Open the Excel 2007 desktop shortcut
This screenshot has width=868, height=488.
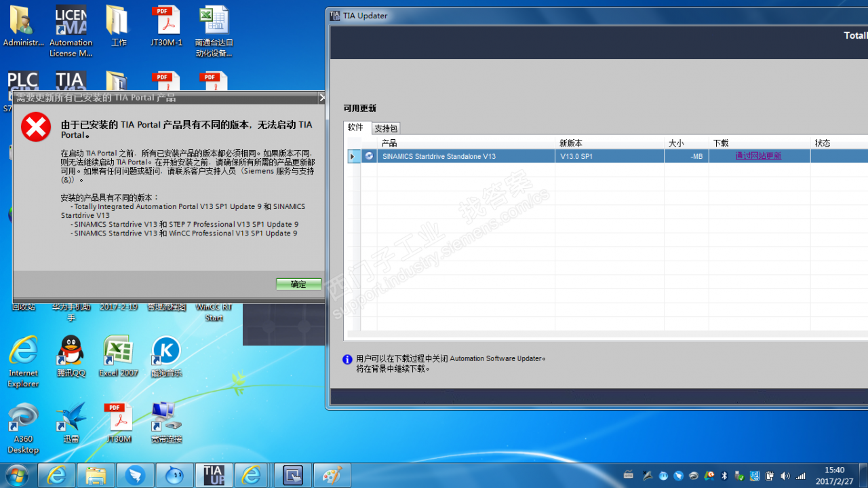pyautogui.click(x=119, y=356)
